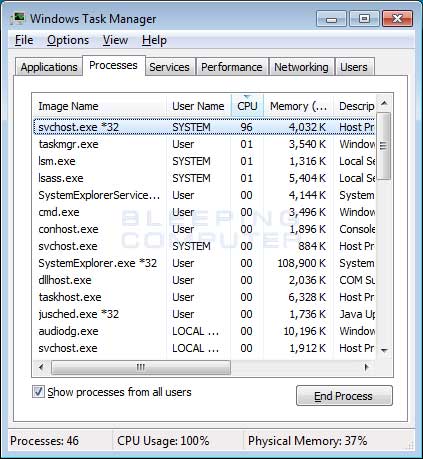This screenshot has width=423, height=459.
Task: Click the vertical scrollbar down arrow
Action: [x=384, y=350]
